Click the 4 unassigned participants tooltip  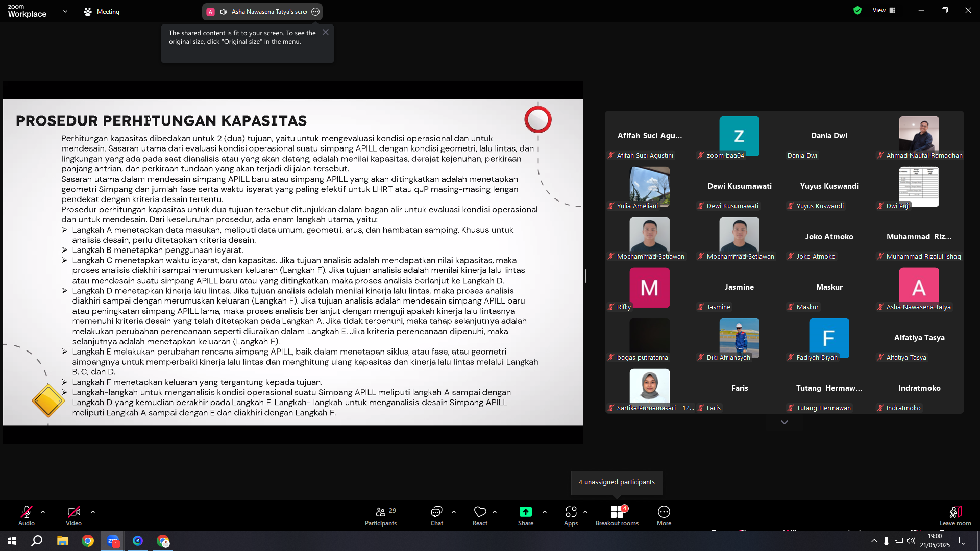617,482
